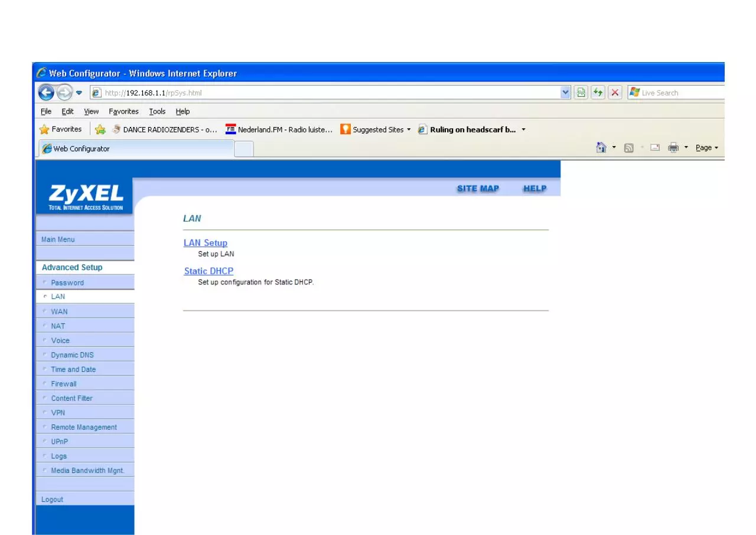756x535 pixels.
Task: Click the Add to Favorites star icon
Action: click(100, 129)
